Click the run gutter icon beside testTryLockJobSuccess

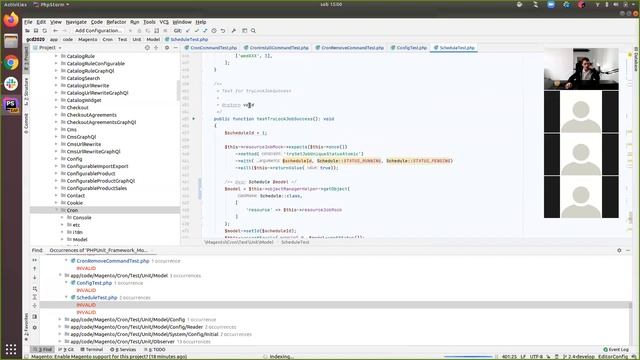point(193,119)
